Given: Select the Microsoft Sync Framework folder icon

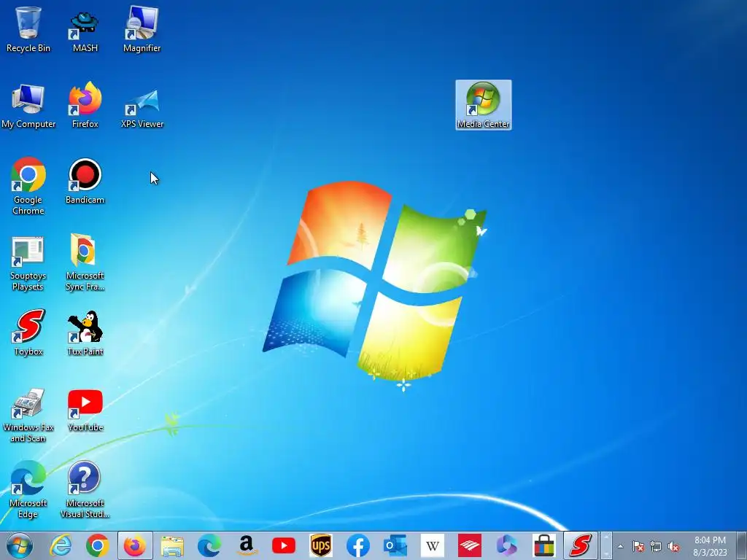Looking at the screenshot, I should (85, 262).
